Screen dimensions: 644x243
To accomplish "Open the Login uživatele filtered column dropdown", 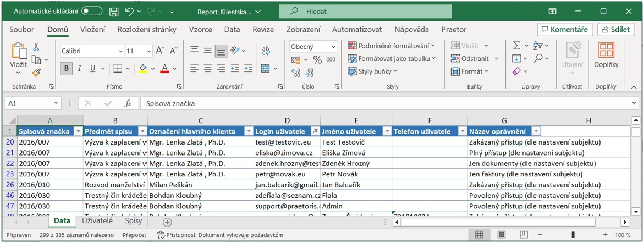I will [x=316, y=131].
